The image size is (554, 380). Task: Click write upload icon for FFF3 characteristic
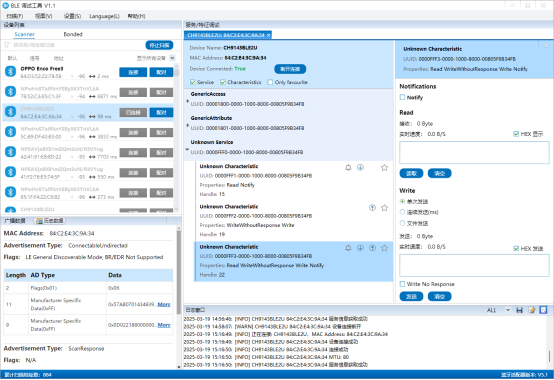point(372,248)
